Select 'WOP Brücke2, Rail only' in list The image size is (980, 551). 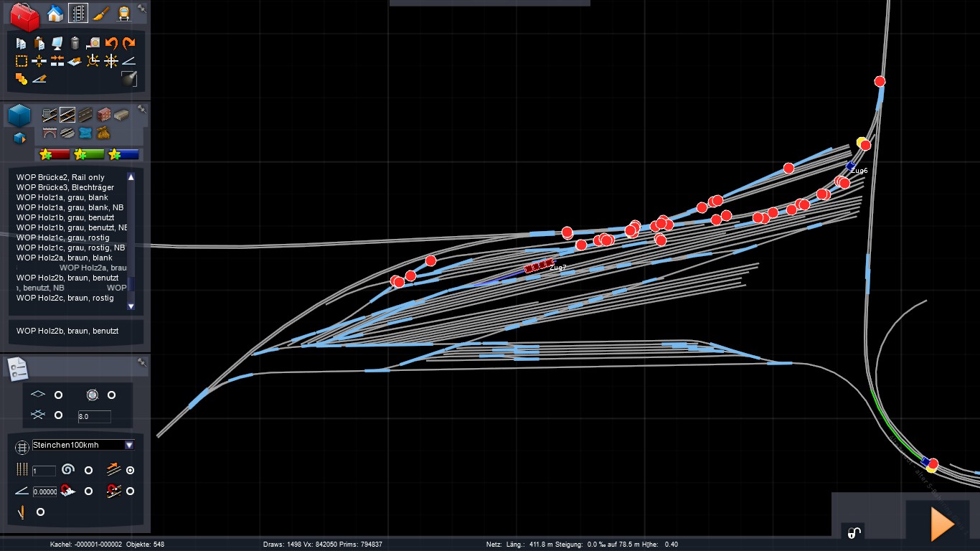[x=60, y=177]
